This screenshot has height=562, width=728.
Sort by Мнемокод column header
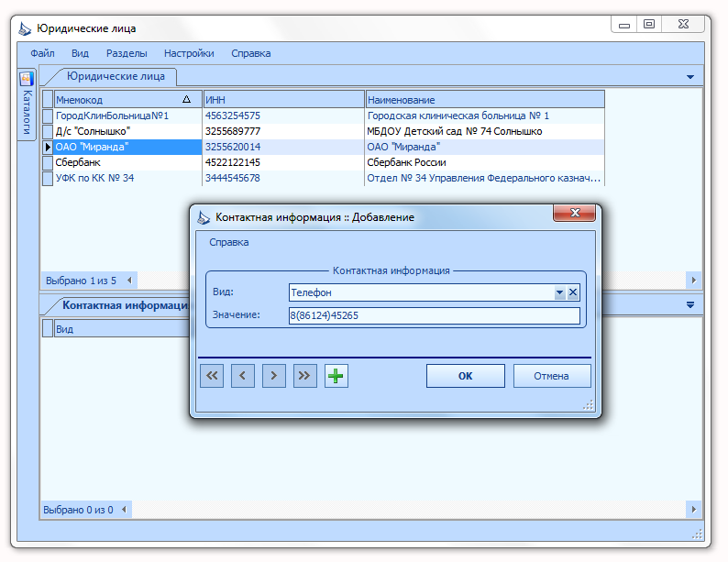127,99
